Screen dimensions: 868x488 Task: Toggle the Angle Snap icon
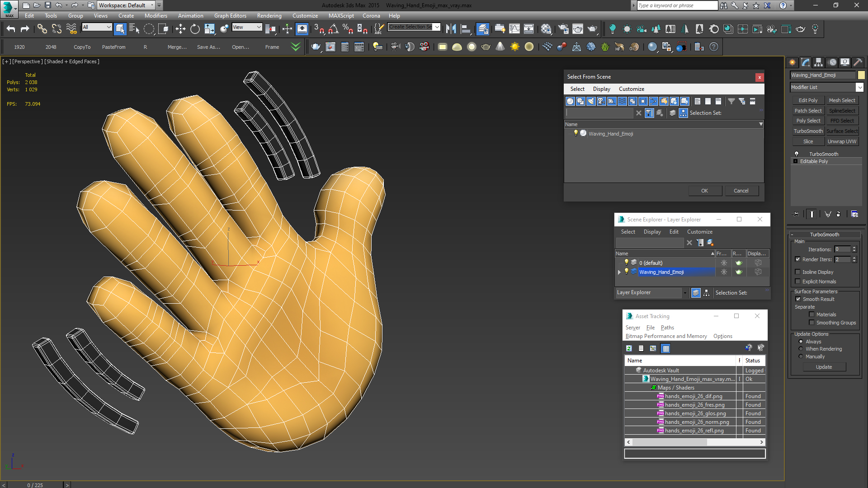(x=334, y=29)
